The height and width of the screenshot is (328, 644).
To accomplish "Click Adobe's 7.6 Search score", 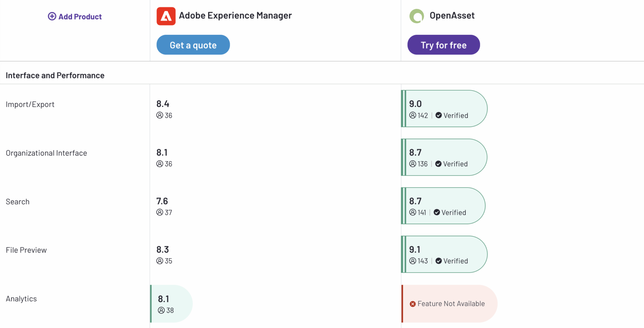I will pos(162,201).
